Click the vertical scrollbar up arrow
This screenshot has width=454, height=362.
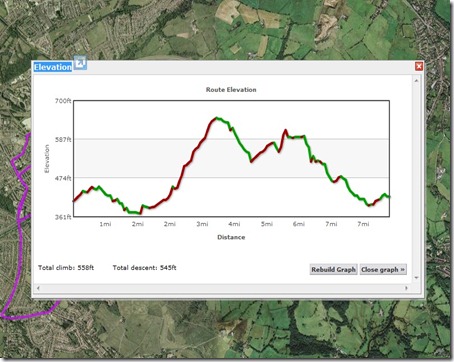pos(416,80)
